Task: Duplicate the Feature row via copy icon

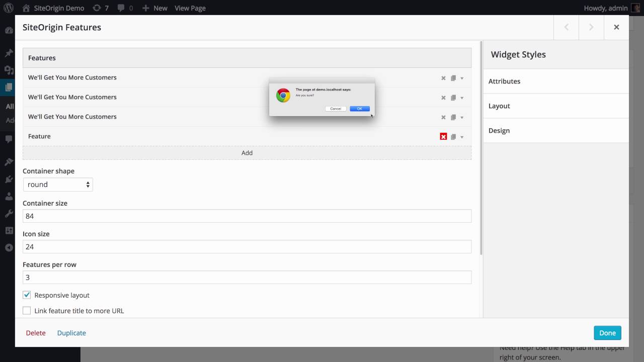Action: pos(453,137)
